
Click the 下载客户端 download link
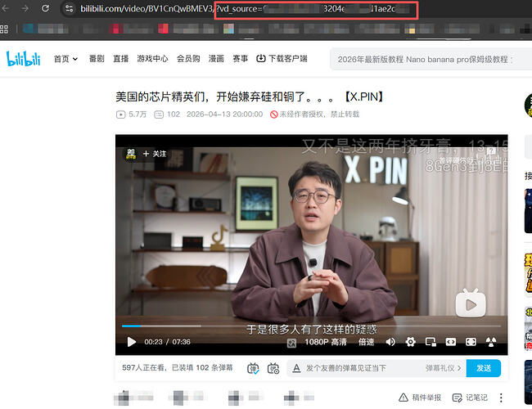282,59
